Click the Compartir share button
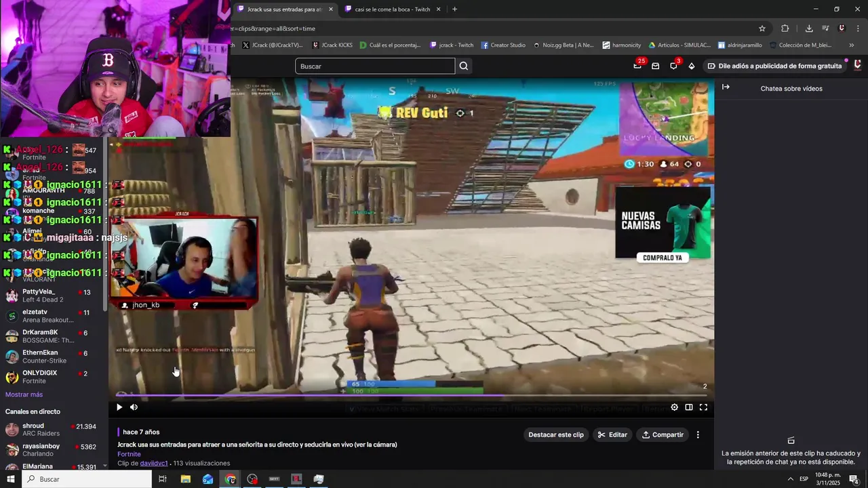This screenshot has width=868, height=488. coord(663,434)
